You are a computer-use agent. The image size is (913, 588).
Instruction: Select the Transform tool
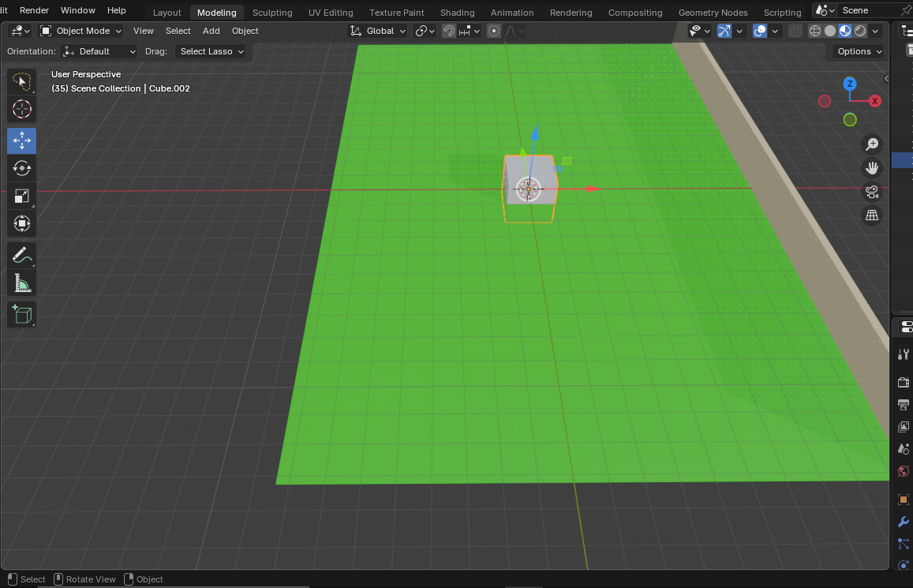pos(21,223)
